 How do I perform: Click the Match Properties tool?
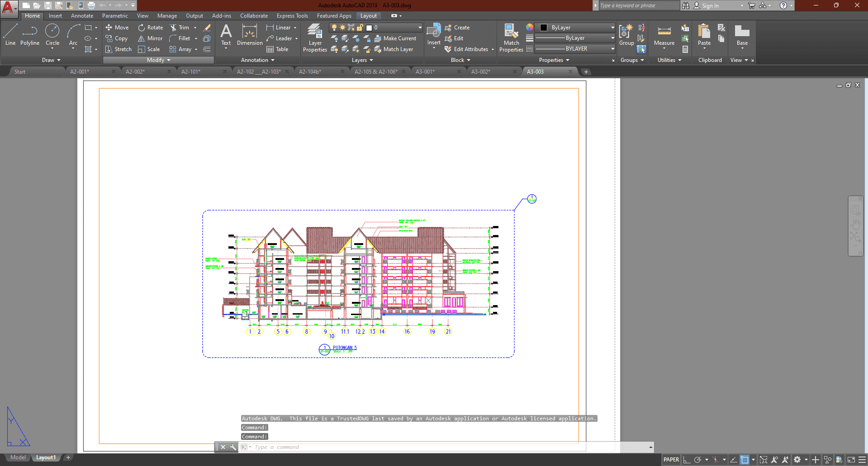511,38
